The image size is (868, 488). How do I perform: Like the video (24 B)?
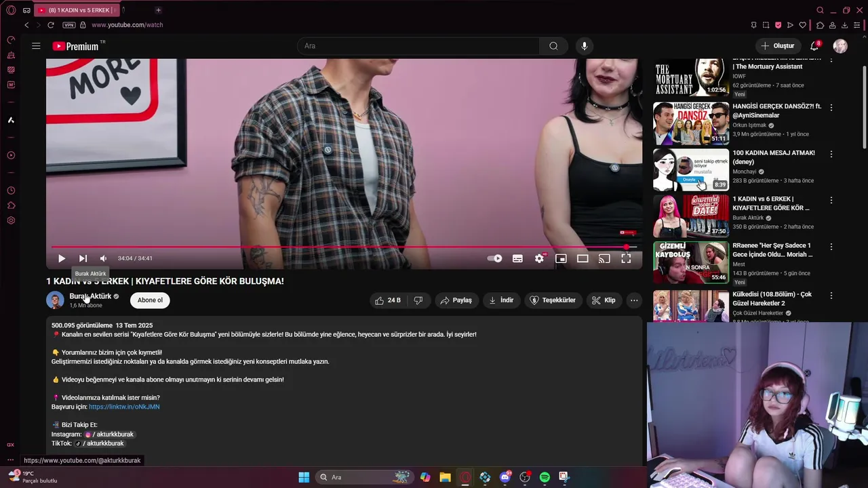388,300
